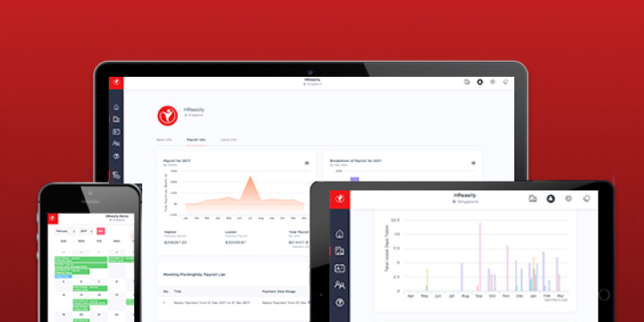Open the round profile avatar in laptop header
Screen dimensions: 644x322
click(x=479, y=82)
